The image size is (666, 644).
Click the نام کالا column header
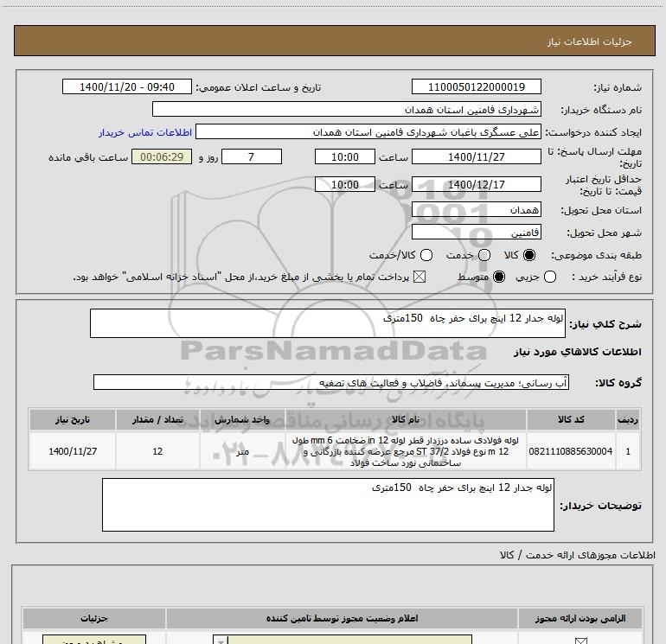pyautogui.click(x=406, y=419)
